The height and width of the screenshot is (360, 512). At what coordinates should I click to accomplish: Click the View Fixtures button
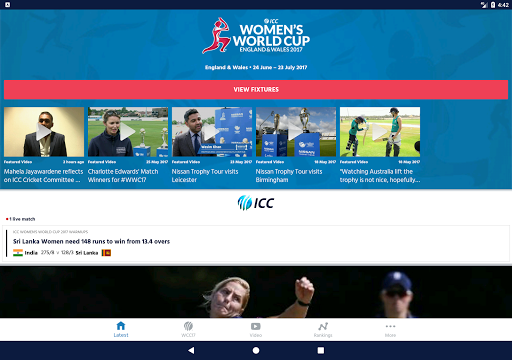point(256,89)
